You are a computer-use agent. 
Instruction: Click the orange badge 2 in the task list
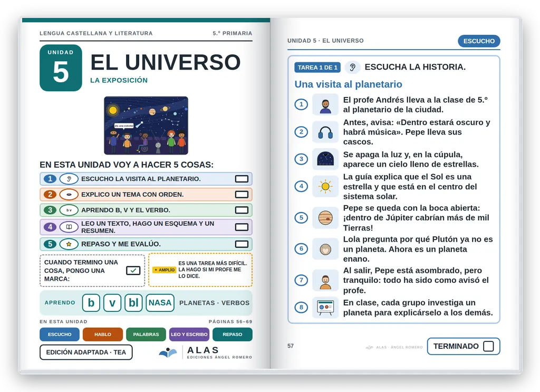point(50,194)
